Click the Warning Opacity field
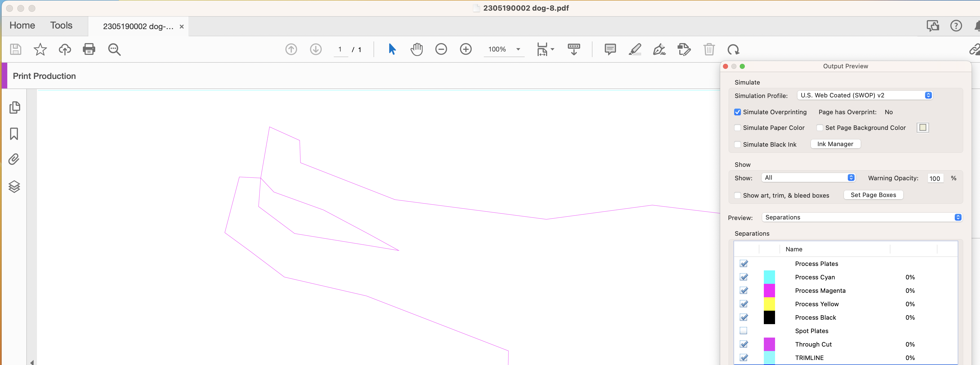This screenshot has height=365, width=980. (935, 178)
